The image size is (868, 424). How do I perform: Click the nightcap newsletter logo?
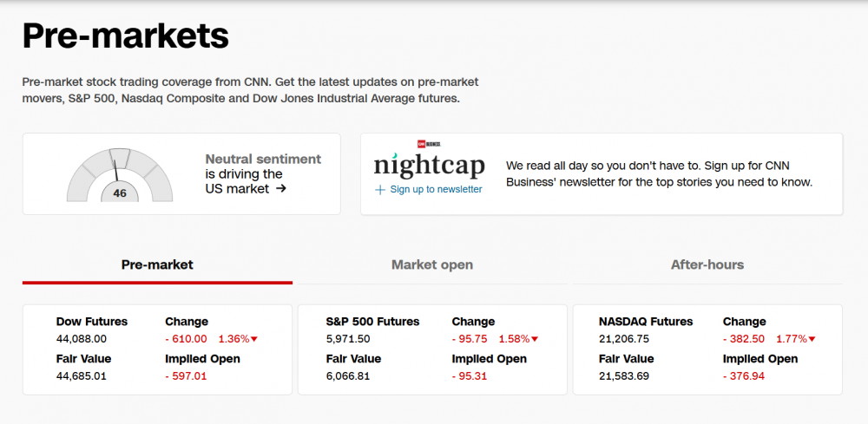tap(429, 165)
